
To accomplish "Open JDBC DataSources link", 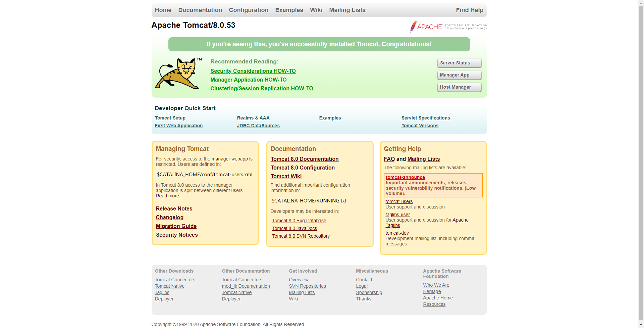I will pos(258,126).
